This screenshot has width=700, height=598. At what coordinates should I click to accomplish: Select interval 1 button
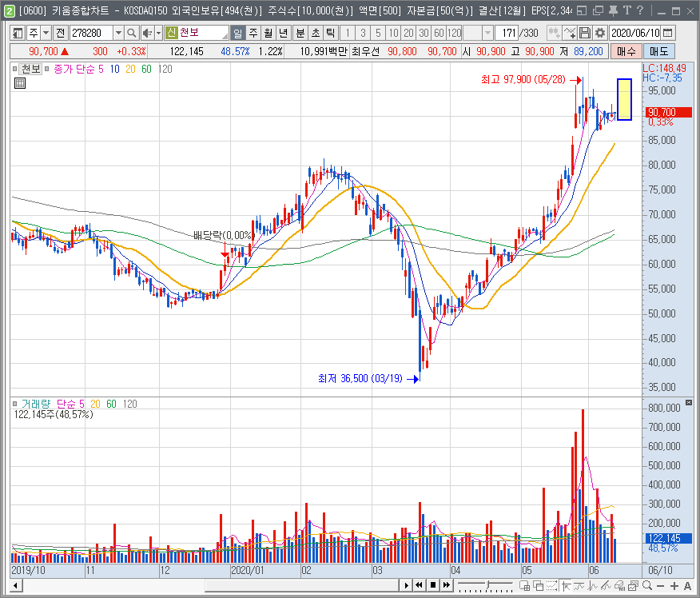348,33
